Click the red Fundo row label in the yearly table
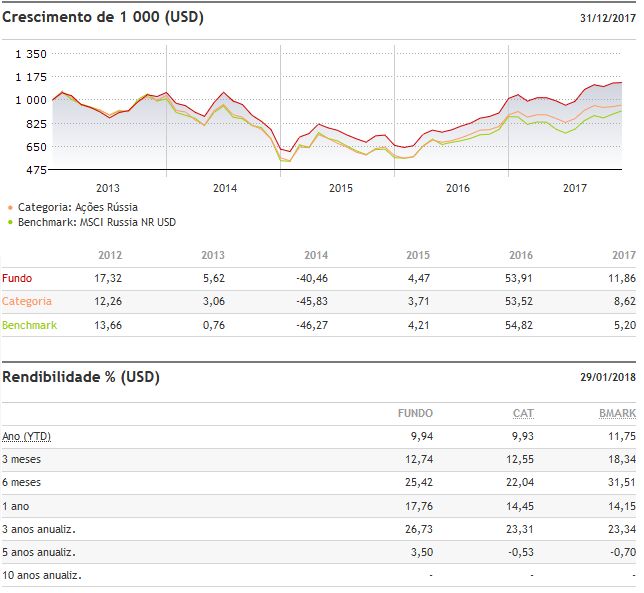This screenshot has height=593, width=644. pos(18,277)
